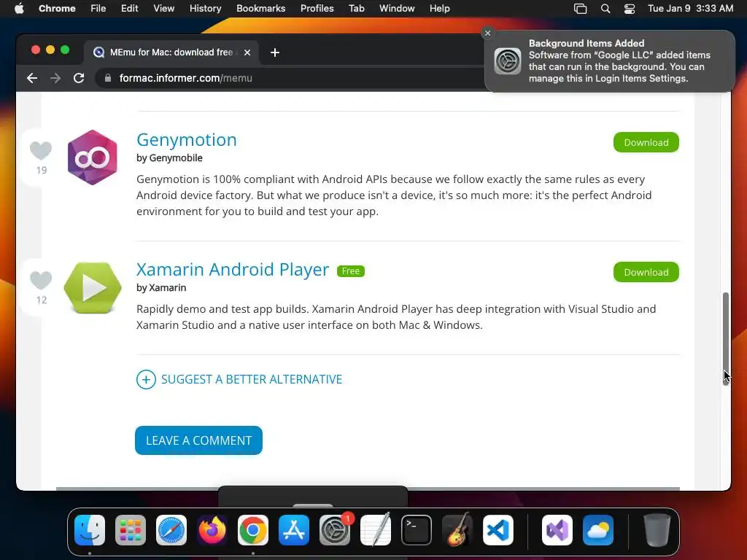Viewport: 747px width, 560px height.
Task: Like Genymotion with the heart icon
Action: coord(41,151)
